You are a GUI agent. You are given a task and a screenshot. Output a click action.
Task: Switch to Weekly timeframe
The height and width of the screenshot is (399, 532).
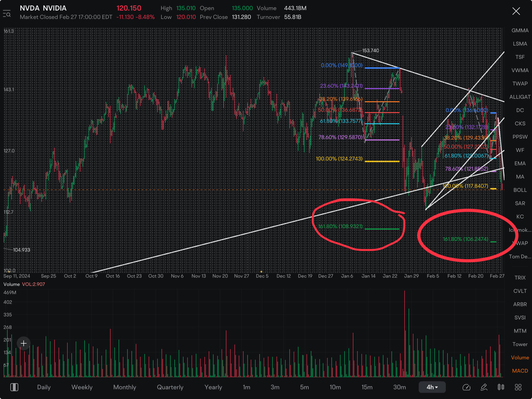click(82, 387)
